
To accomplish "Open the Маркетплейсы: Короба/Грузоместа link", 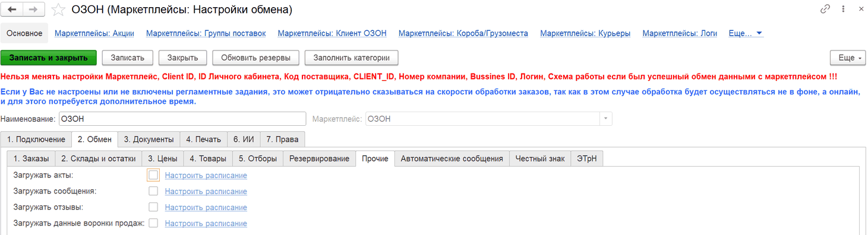I will tap(463, 33).
